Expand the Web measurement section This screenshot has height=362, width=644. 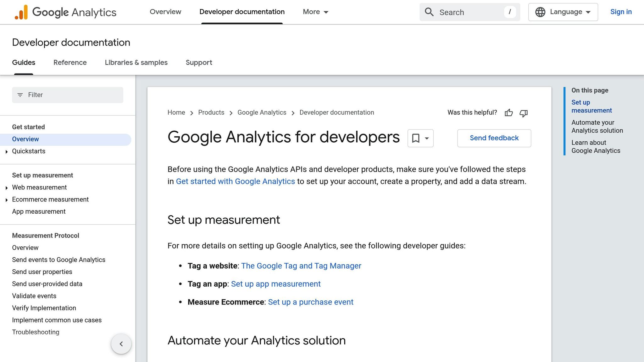point(7,188)
